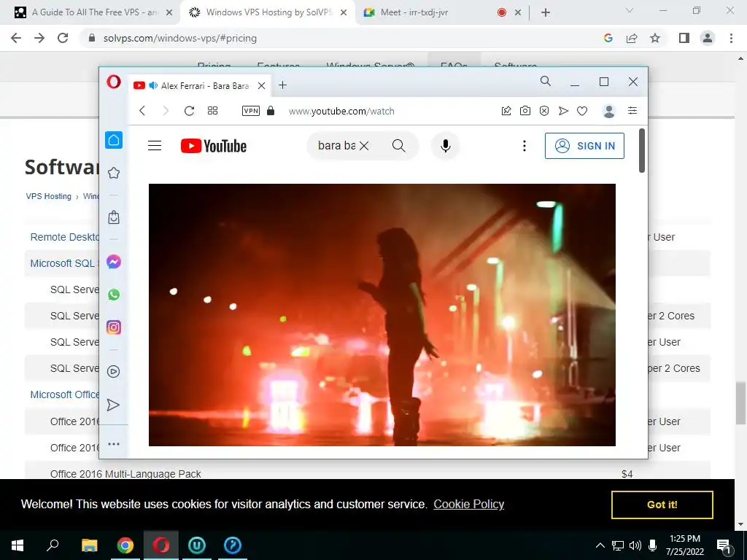Open Chrome three-dot menu

pyautogui.click(x=731, y=38)
